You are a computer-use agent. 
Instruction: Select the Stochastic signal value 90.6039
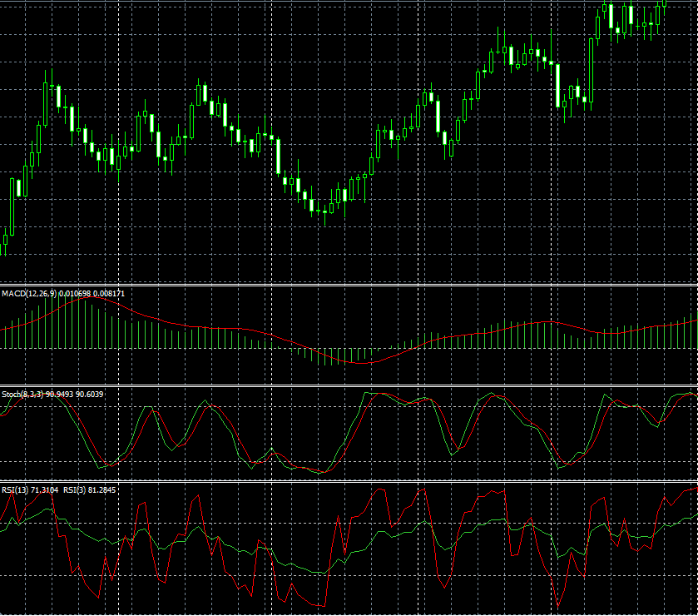point(90,395)
